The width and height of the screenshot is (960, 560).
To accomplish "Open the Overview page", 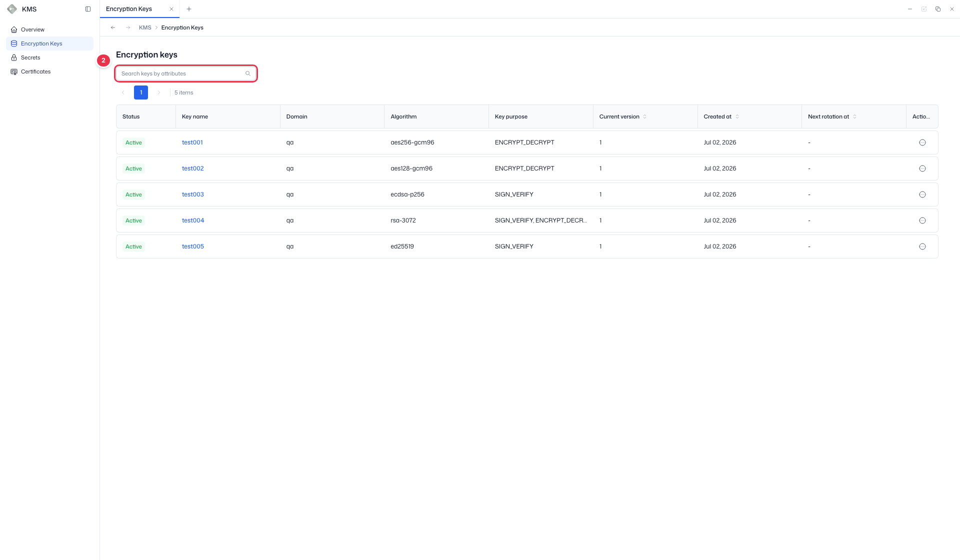I will pyautogui.click(x=49, y=29).
